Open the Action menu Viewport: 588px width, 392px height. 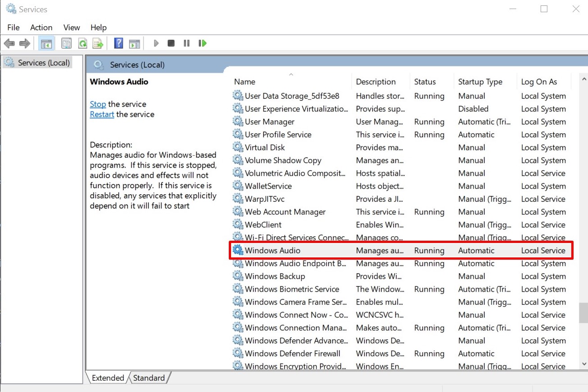tap(41, 28)
